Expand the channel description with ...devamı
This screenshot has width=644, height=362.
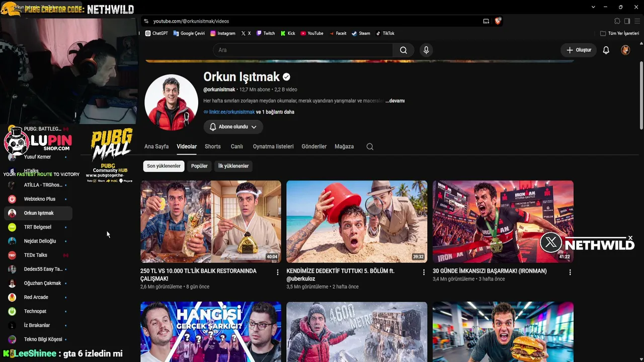tap(395, 101)
